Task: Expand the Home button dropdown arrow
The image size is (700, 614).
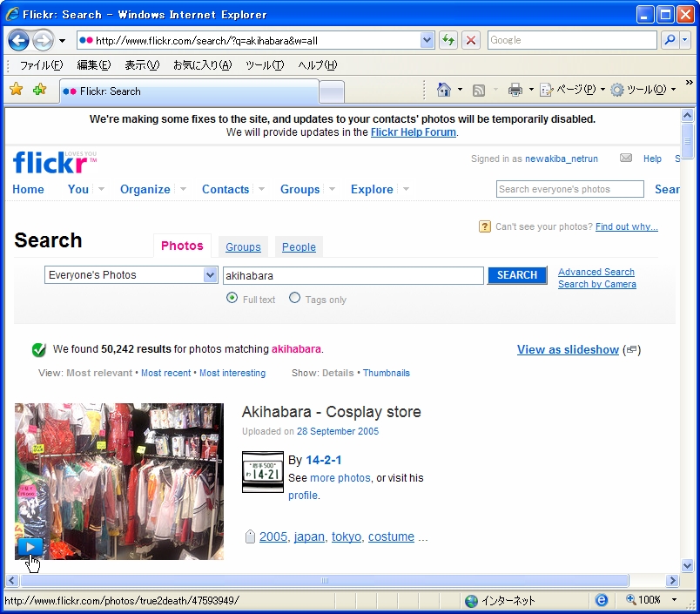Action: coord(460,90)
